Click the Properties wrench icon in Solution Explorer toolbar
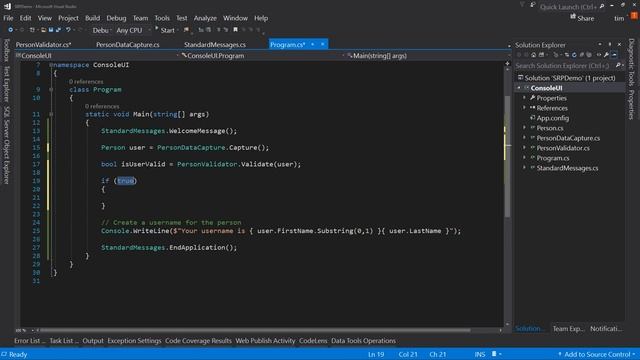 (x=606, y=55)
